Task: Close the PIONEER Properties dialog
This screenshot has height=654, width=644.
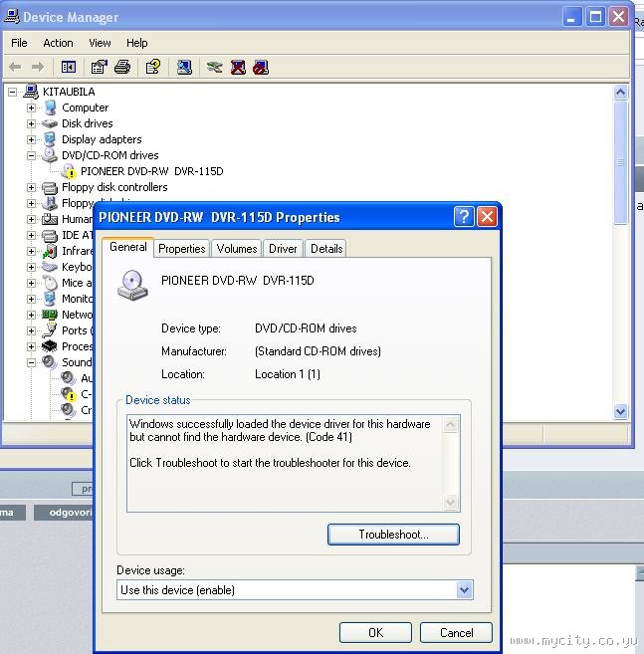Action: coord(487,216)
